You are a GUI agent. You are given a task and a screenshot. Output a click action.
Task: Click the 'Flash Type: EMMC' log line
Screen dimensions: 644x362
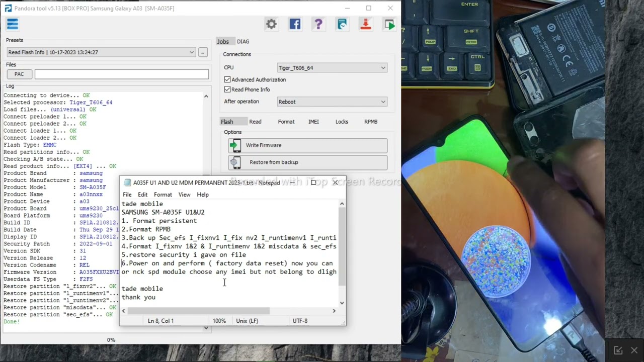[30, 145]
